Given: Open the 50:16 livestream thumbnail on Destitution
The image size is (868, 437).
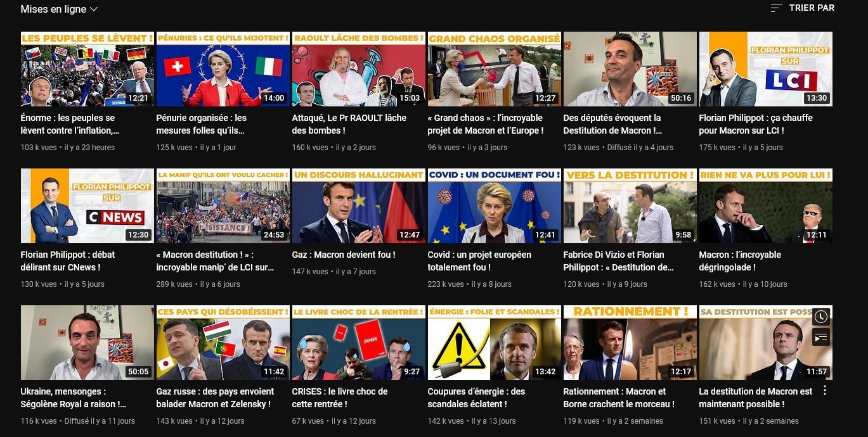Looking at the screenshot, I should [x=630, y=69].
